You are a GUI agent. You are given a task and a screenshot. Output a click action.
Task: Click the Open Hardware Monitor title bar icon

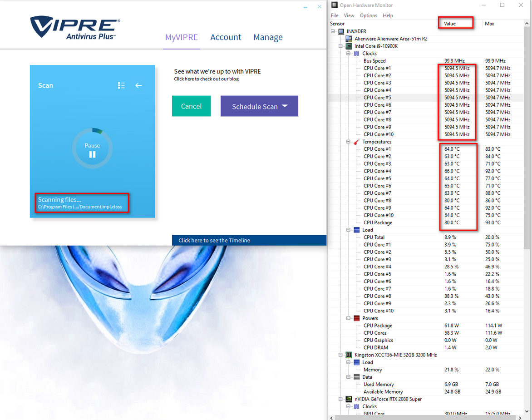(x=335, y=5)
